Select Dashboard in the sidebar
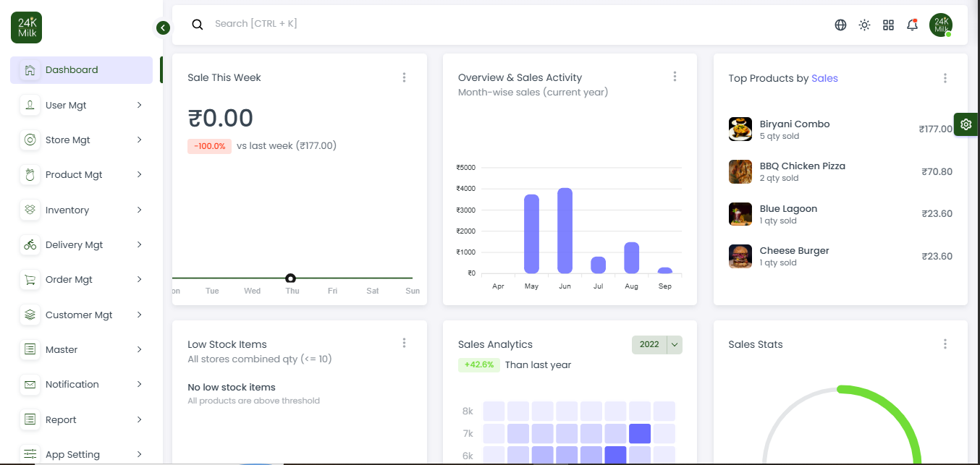This screenshot has width=980, height=465. click(81, 70)
